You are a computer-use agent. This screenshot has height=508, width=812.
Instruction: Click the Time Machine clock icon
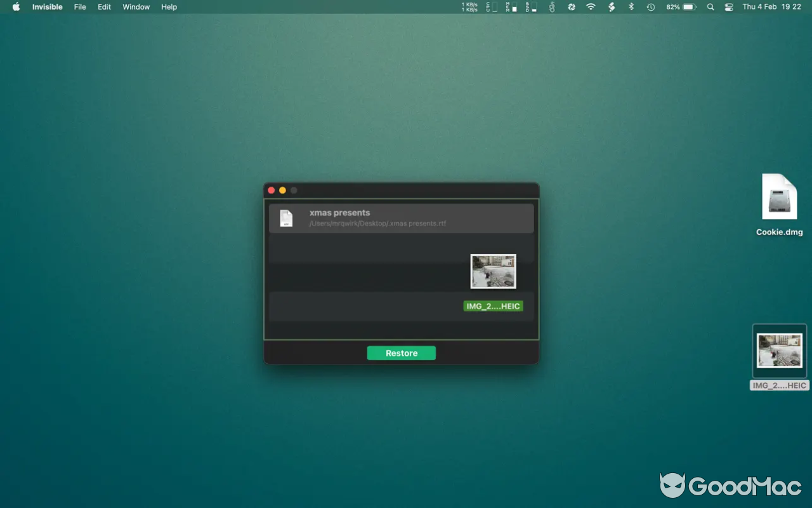click(x=651, y=7)
